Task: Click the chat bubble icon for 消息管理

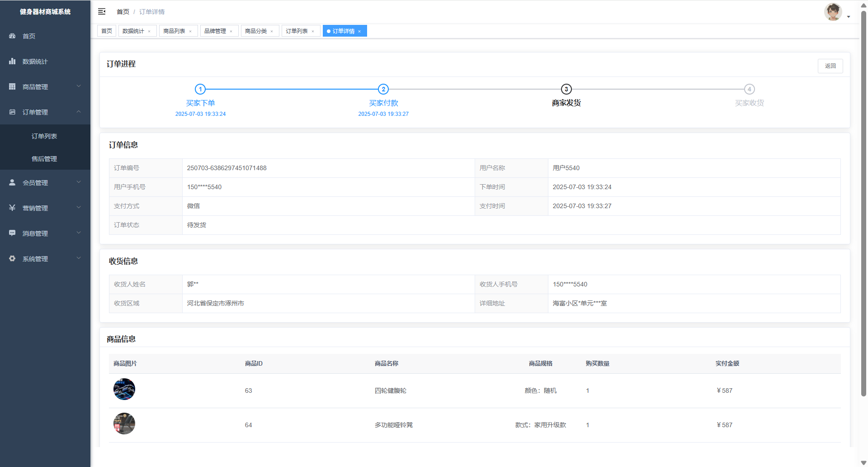Action: tap(12, 233)
